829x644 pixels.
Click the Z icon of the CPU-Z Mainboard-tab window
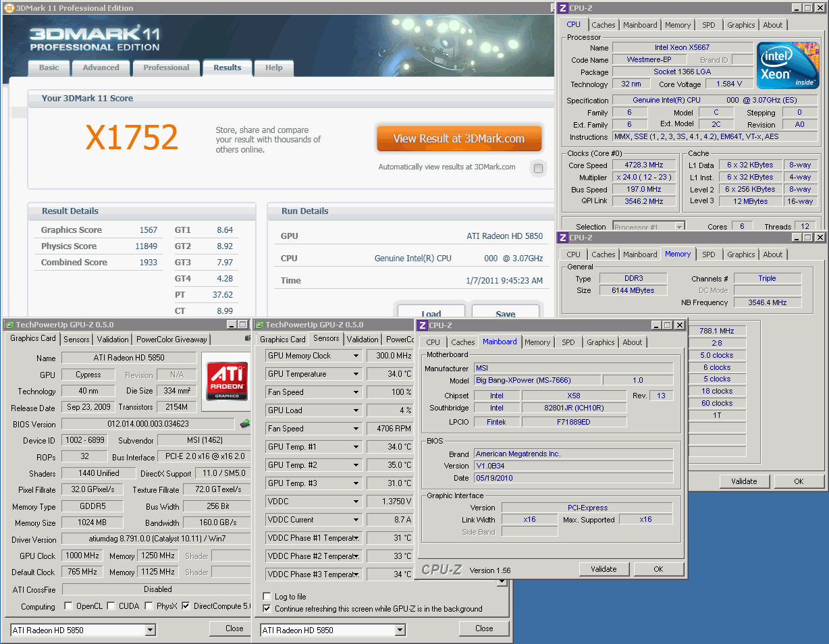tap(423, 325)
